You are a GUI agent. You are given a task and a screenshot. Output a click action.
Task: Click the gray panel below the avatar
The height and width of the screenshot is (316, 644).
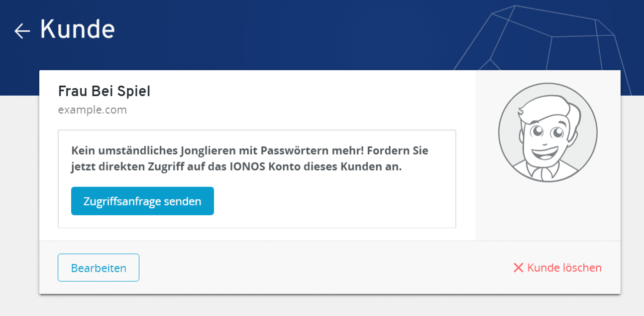click(x=547, y=214)
